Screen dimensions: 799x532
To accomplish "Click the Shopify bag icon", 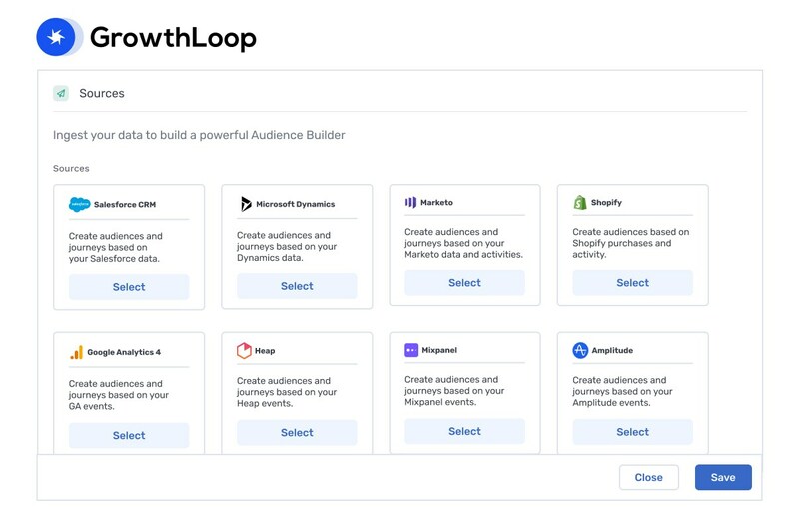I will pyautogui.click(x=579, y=202).
